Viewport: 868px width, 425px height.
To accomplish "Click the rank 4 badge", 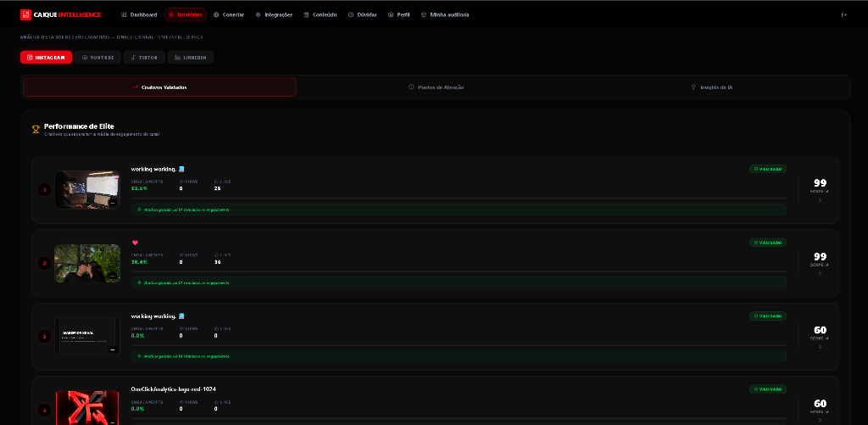I will click(44, 410).
